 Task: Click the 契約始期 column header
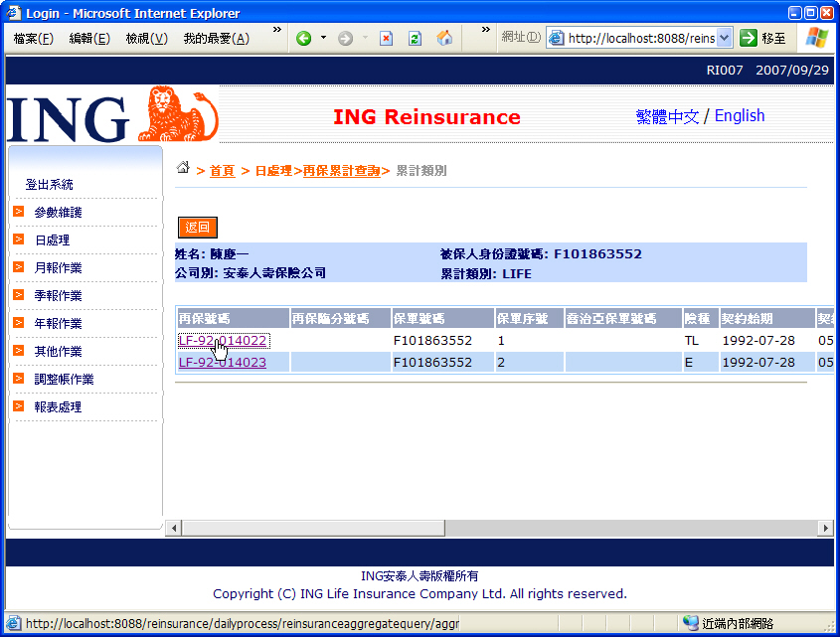click(x=767, y=318)
